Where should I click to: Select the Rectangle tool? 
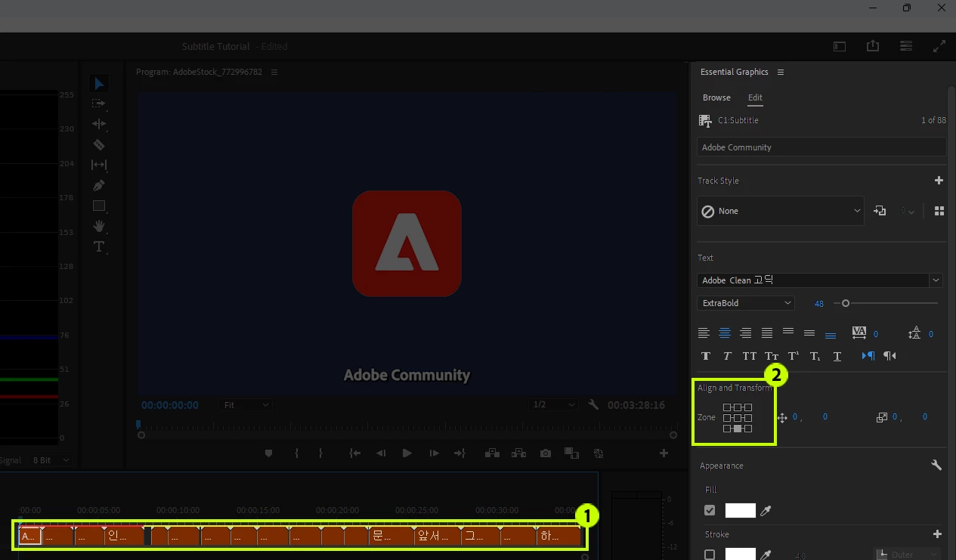click(x=99, y=206)
